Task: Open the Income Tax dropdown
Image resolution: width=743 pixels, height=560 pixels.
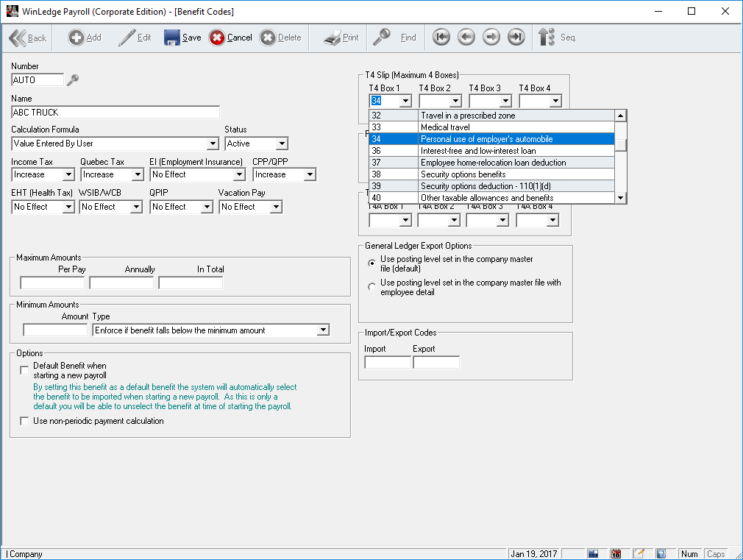Action: 68,174
